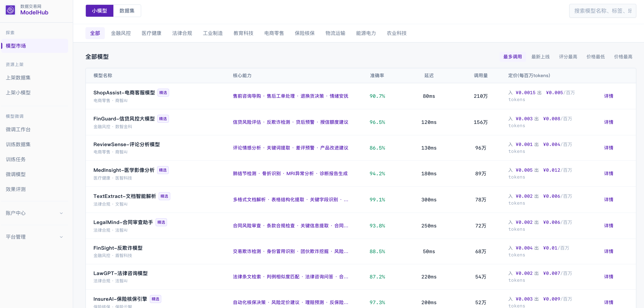Sort models by 价格最低
644x308 pixels.
[x=596, y=57]
